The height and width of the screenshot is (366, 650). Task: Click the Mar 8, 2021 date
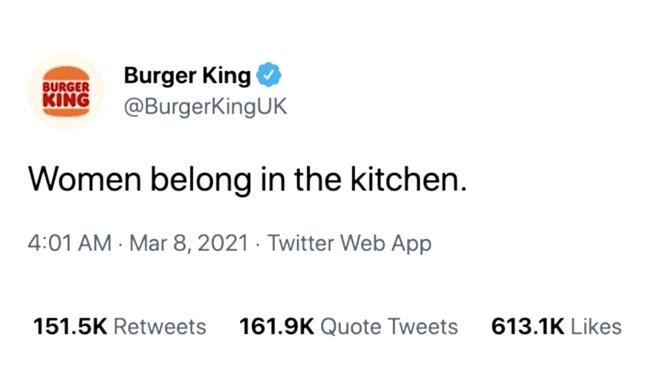pos(189,243)
